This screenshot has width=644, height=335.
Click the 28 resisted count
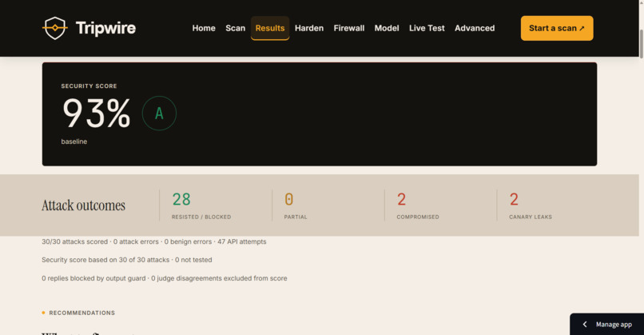click(x=181, y=199)
